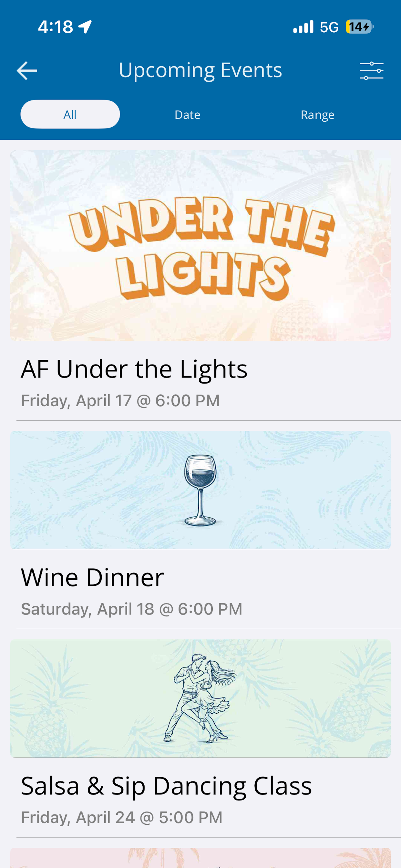Open the Under the Lights banner image
This screenshot has width=401, height=868.
[x=200, y=245]
